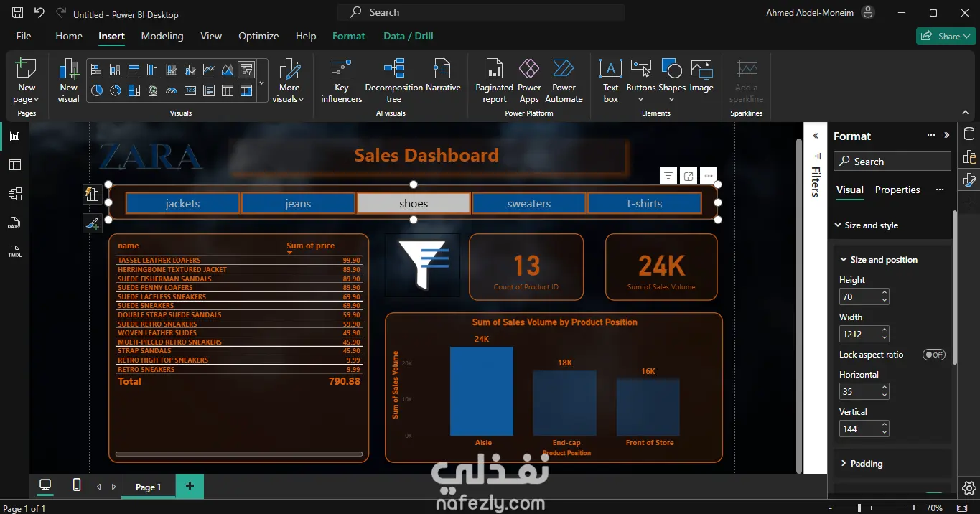The height and width of the screenshot is (514, 980).
Task: Insert a pie chart visual
Action: click(96, 90)
